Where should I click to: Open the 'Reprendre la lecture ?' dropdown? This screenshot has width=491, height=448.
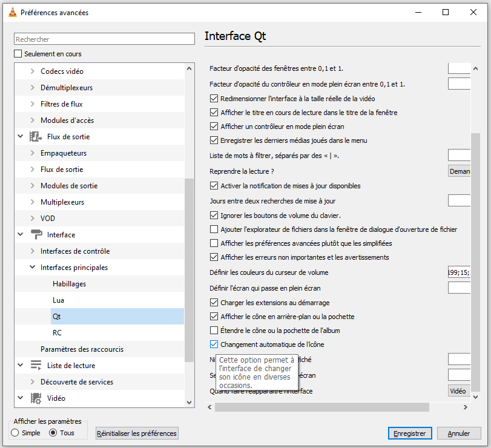(459, 171)
